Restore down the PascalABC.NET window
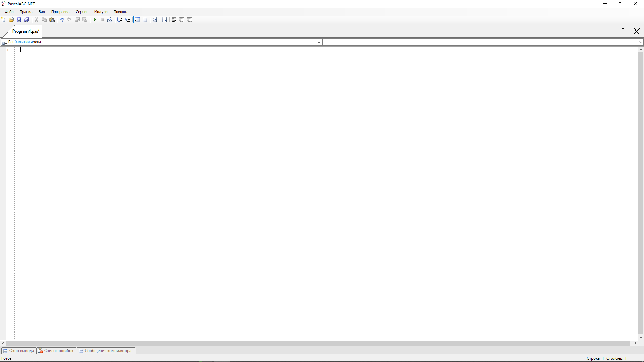 pyautogui.click(x=620, y=4)
